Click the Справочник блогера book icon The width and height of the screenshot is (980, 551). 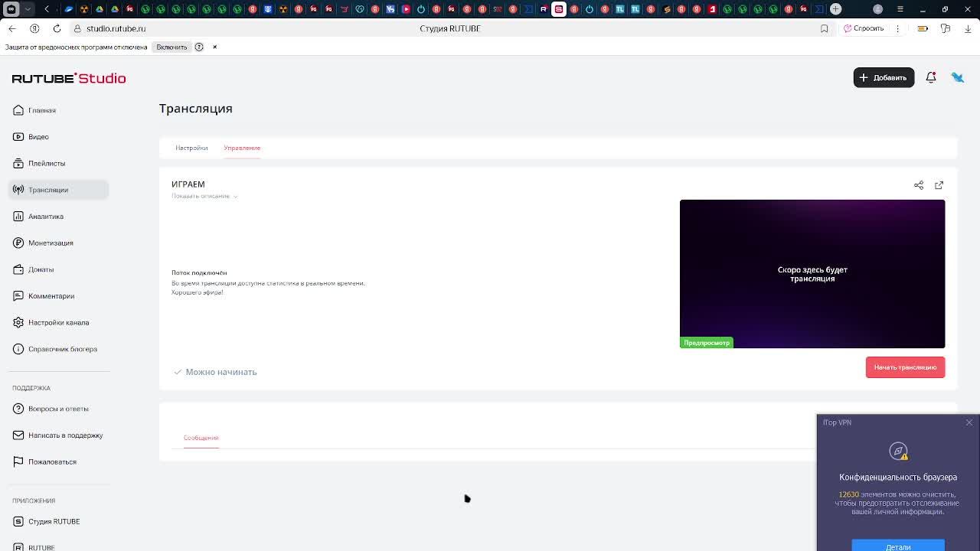18,349
